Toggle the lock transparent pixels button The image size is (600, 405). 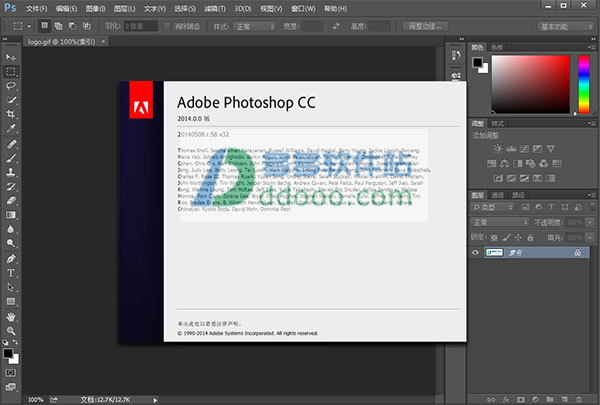(x=494, y=238)
